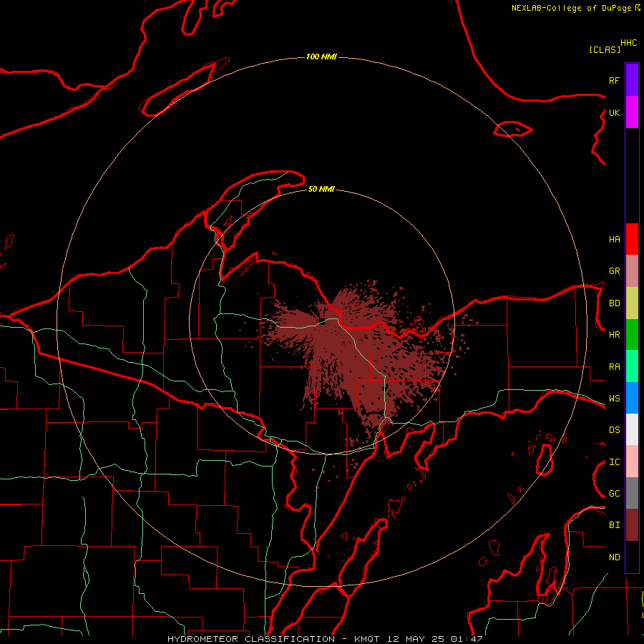This screenshot has height=644, width=644.
Task: Click the GR legend label
Action: point(614,270)
